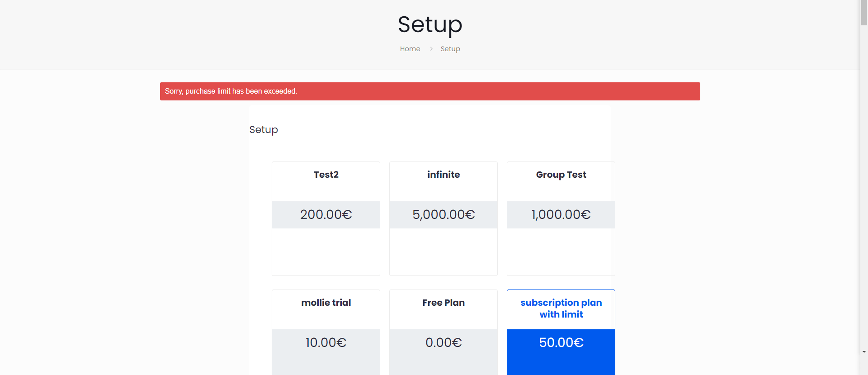
Task: Click the scrollbar down arrow
Action: 864,352
